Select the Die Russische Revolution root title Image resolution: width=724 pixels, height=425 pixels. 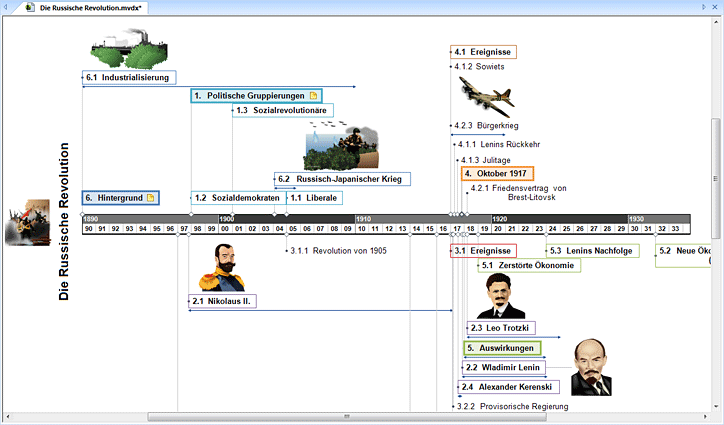point(64,221)
